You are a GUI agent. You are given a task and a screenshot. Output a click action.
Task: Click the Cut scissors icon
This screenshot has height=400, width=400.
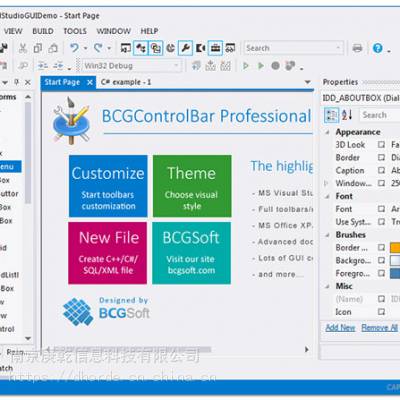(x=23, y=48)
